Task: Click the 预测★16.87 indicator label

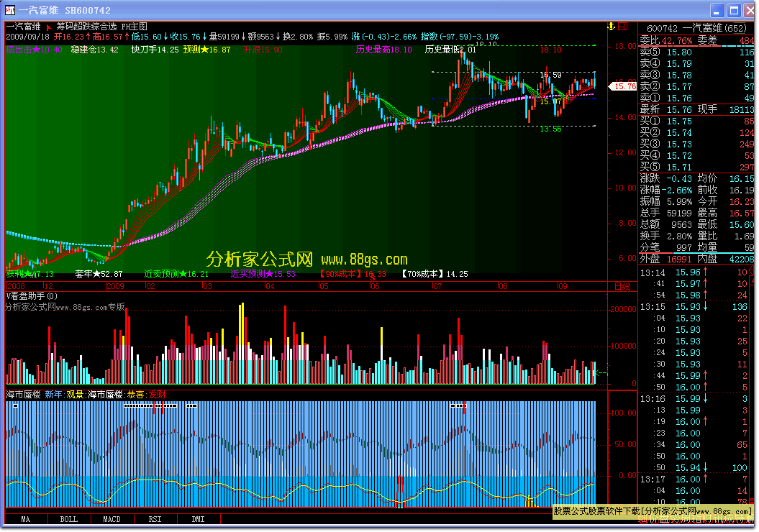Action: (x=206, y=50)
